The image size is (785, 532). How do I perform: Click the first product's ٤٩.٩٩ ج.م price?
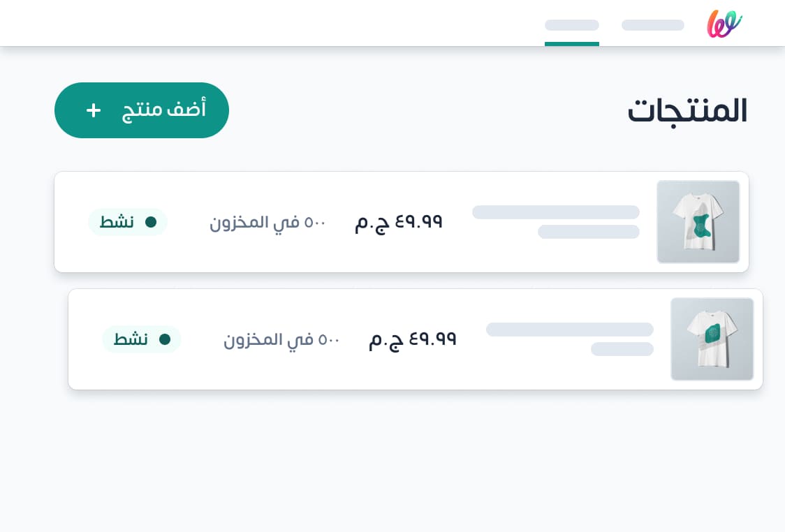(x=399, y=222)
